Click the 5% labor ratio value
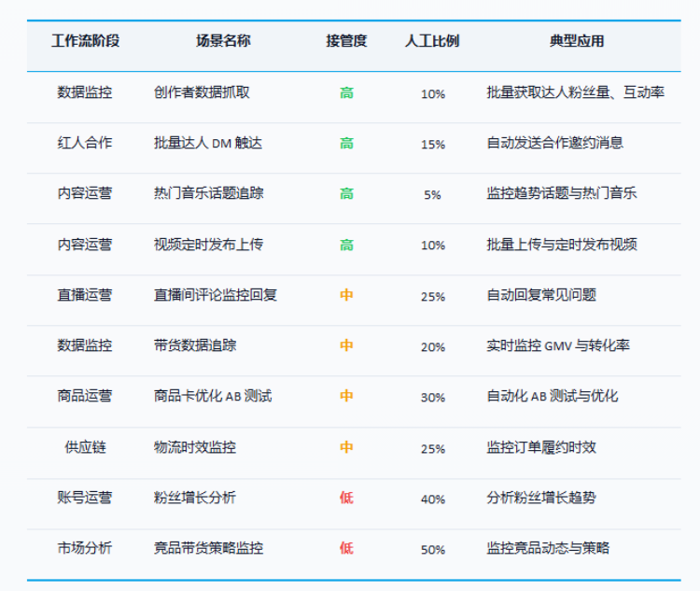The width and height of the screenshot is (700, 591). point(432,194)
